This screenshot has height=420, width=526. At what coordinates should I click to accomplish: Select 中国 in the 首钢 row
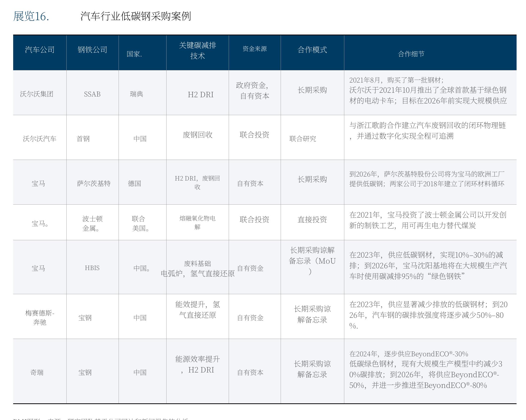coord(140,139)
